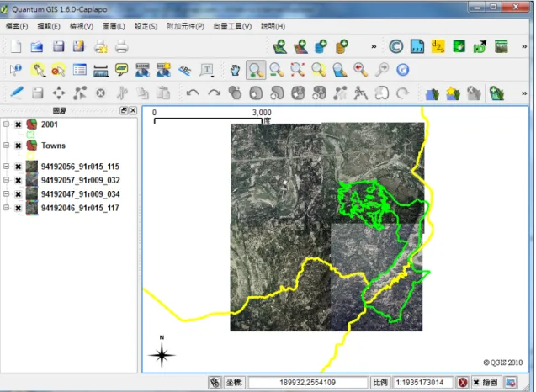Toggle the render checkbox in status bar
Image resolution: width=536 pixels, height=392 pixels.
point(476,382)
